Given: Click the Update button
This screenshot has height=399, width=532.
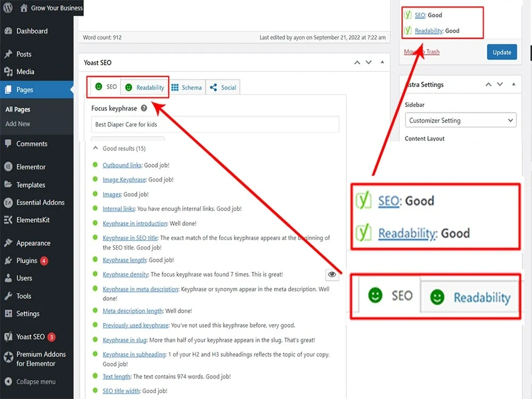Looking at the screenshot, I should (502, 52).
